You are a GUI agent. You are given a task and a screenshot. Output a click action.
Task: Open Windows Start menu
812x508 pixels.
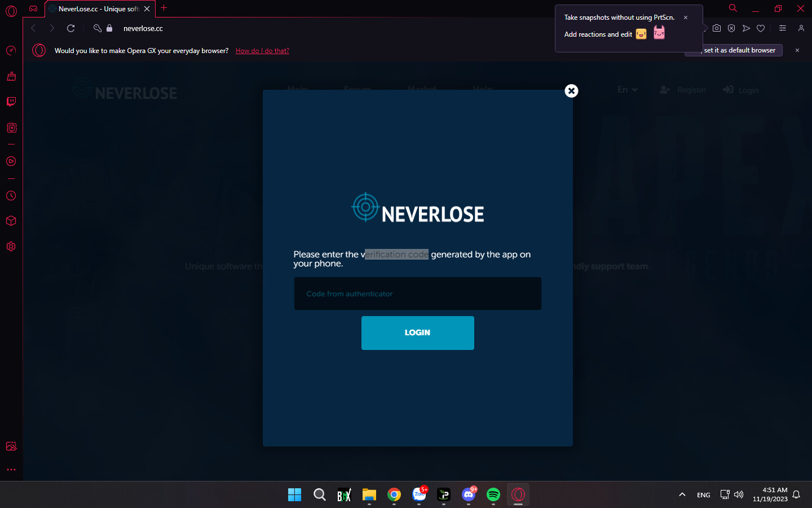[294, 495]
